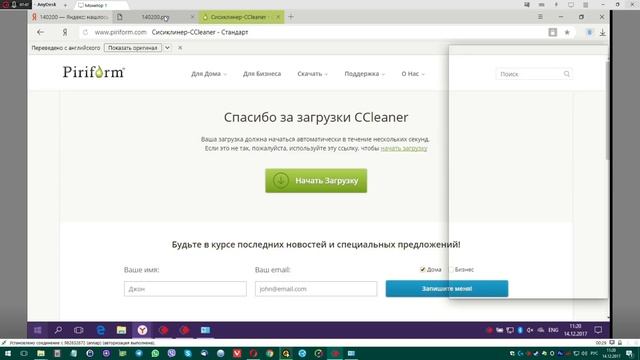This screenshot has width=640, height=360.
Task: Open Task View on remote taskbar
Action: click(x=79, y=330)
